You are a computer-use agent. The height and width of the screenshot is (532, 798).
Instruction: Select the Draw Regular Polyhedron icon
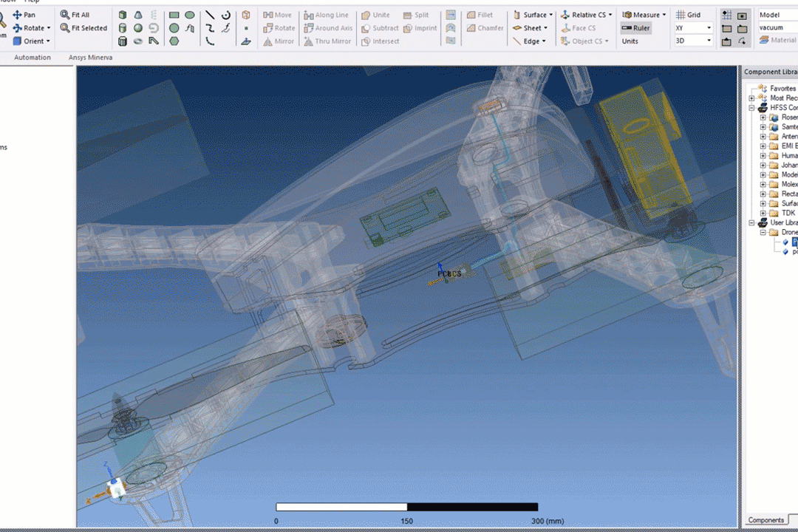click(123, 41)
